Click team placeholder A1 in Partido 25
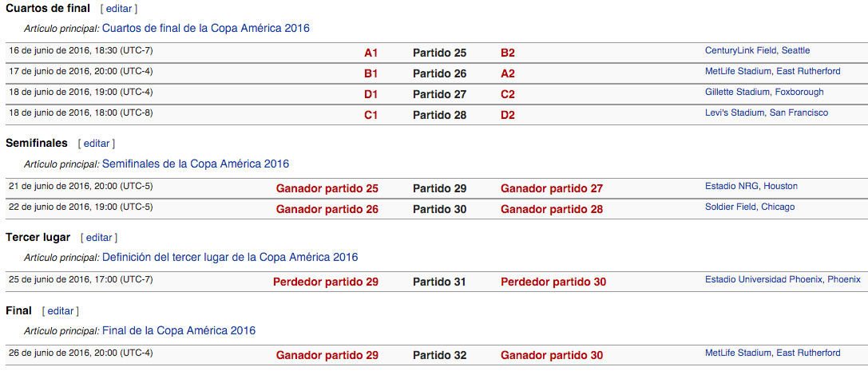This screenshot has height=371, width=868. pyautogui.click(x=371, y=53)
